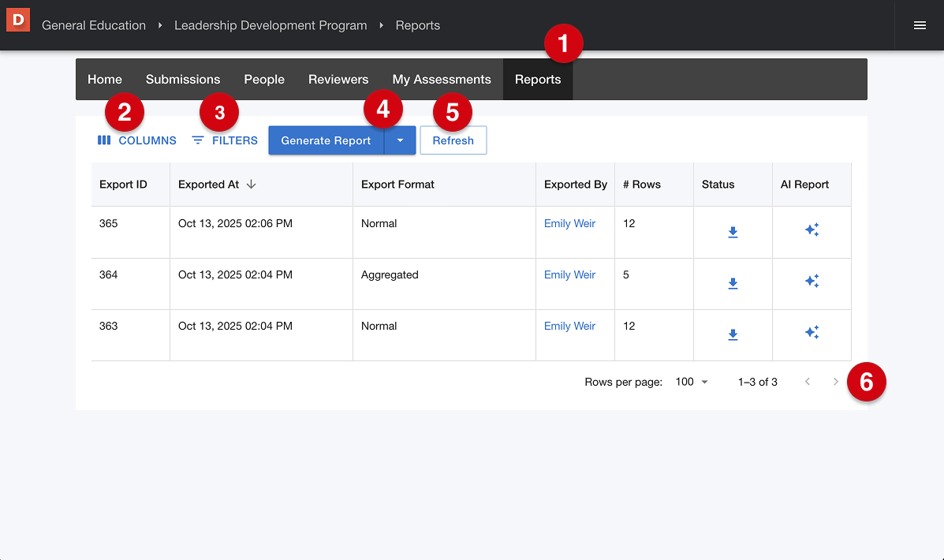Select the Export ID cell 363

131,335
